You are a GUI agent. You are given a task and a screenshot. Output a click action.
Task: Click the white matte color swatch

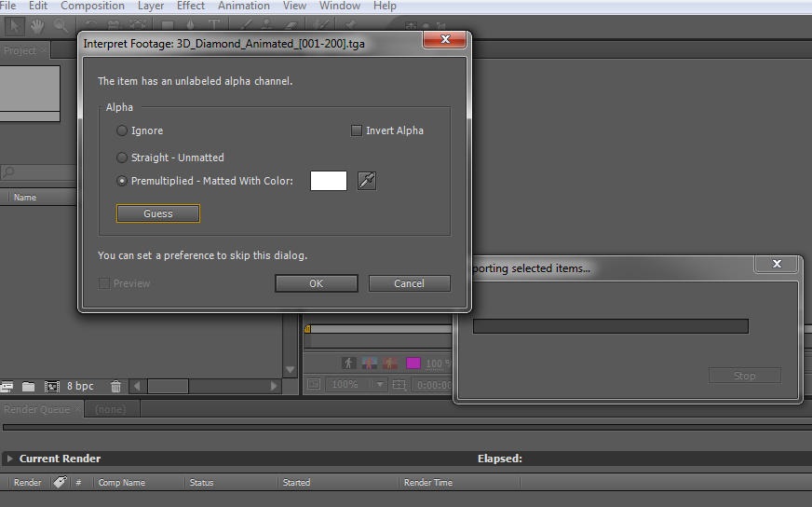[329, 181]
